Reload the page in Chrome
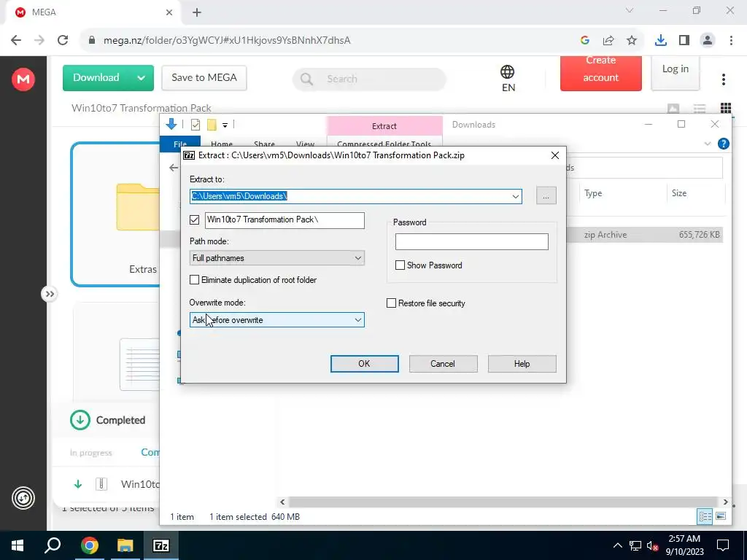Image resolution: width=747 pixels, height=560 pixels. pos(63,40)
